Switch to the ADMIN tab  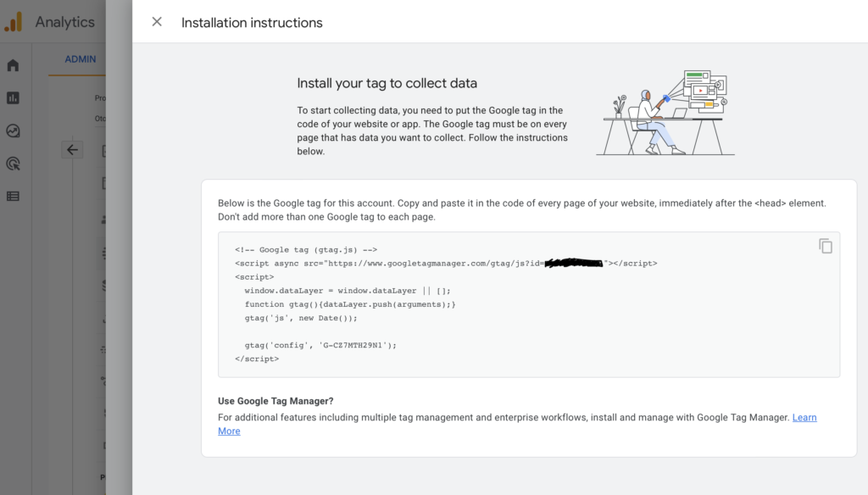(x=81, y=59)
